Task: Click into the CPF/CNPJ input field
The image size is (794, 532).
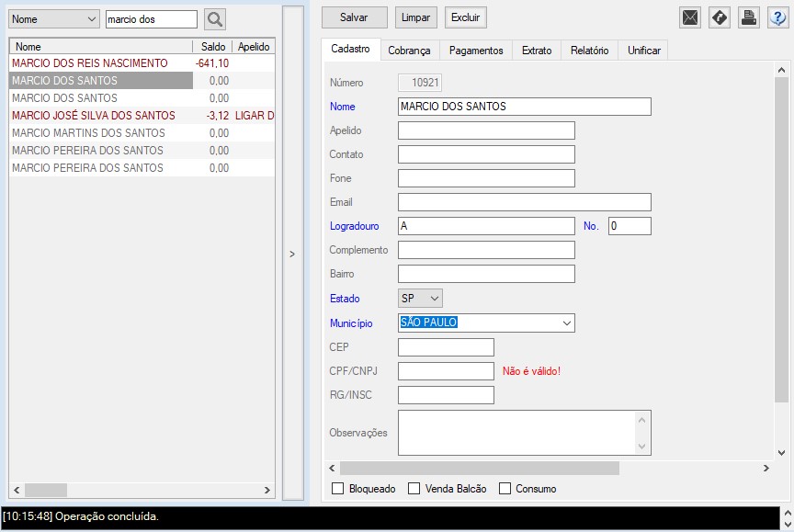Action: tap(446, 371)
